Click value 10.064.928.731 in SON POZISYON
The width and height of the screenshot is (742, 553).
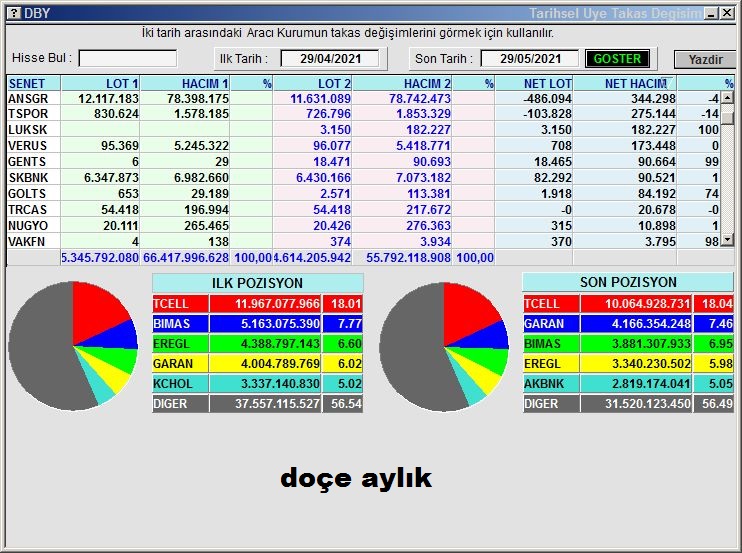648,304
